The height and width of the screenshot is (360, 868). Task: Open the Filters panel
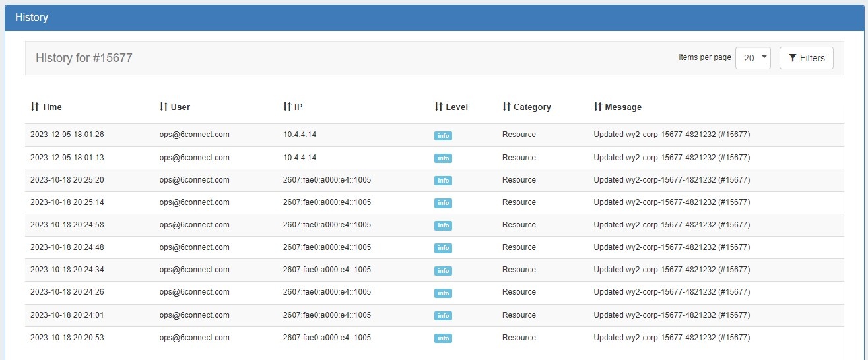coord(806,58)
